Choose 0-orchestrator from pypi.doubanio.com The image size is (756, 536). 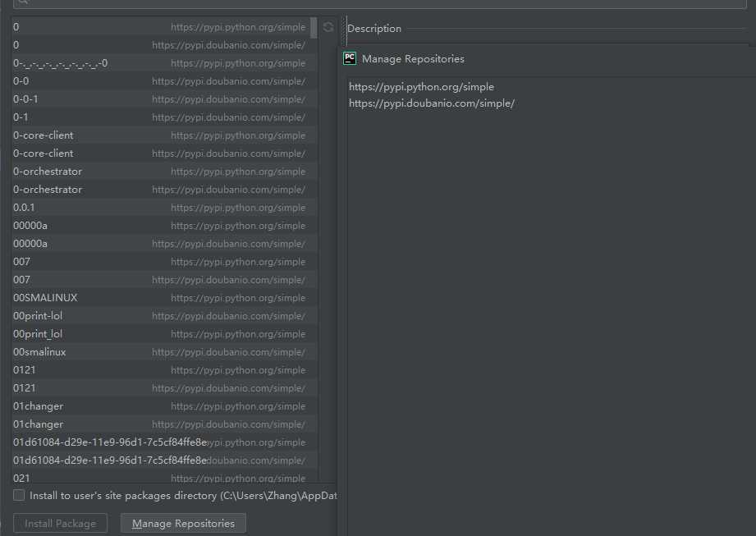click(x=164, y=190)
